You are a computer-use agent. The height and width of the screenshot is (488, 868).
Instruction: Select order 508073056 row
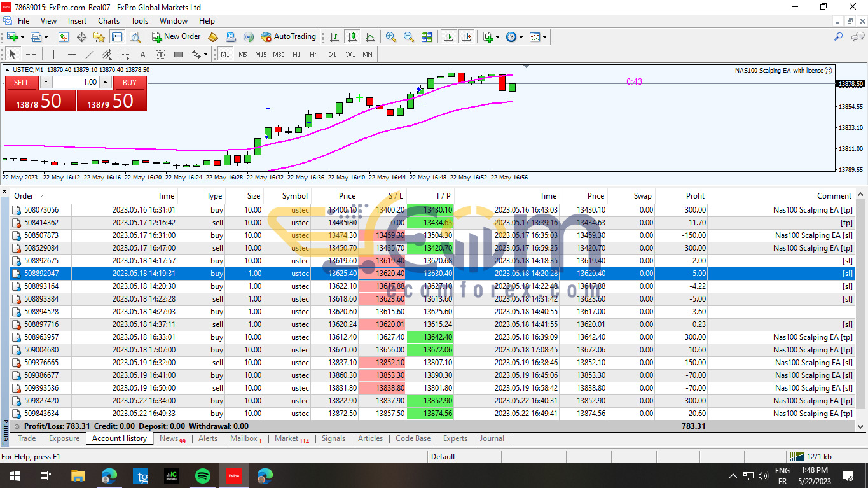[x=432, y=210]
